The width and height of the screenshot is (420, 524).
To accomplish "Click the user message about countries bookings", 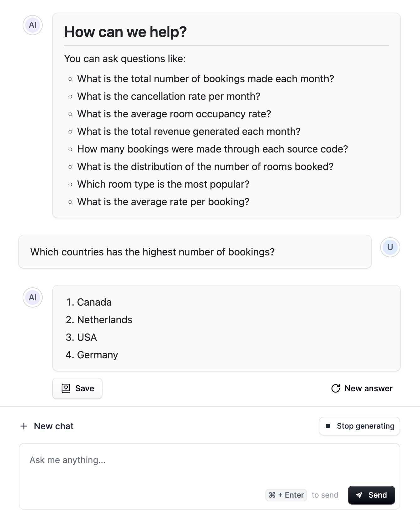I will [152, 252].
